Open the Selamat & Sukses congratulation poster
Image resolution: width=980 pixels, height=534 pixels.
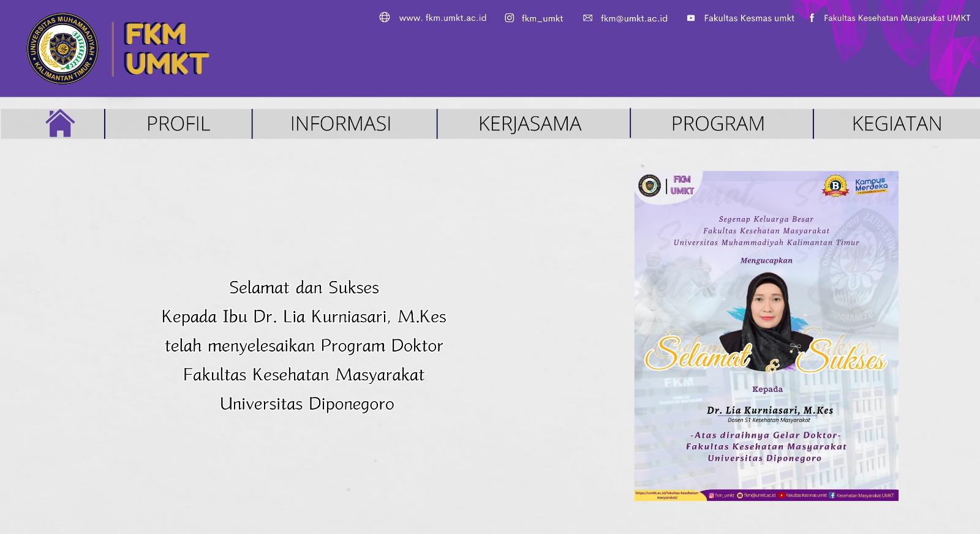(766, 336)
